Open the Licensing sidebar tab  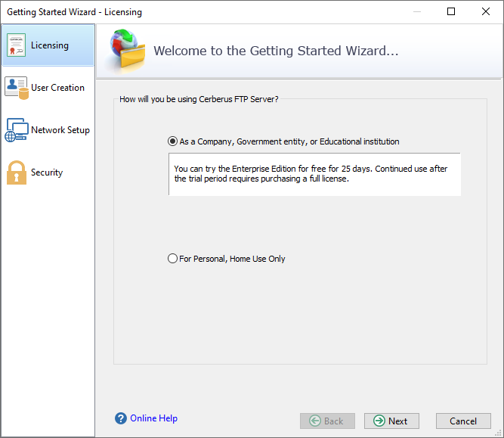tap(48, 45)
